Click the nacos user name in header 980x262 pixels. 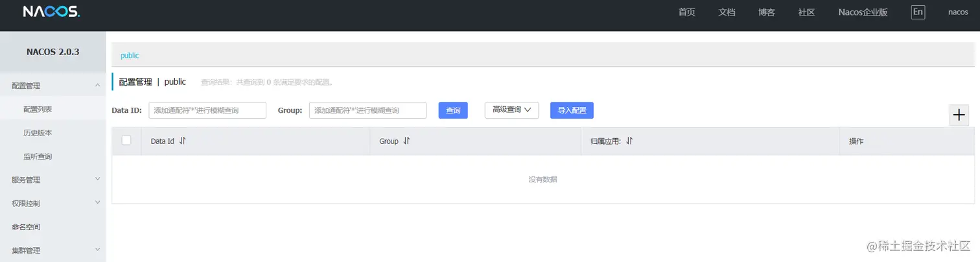958,12
